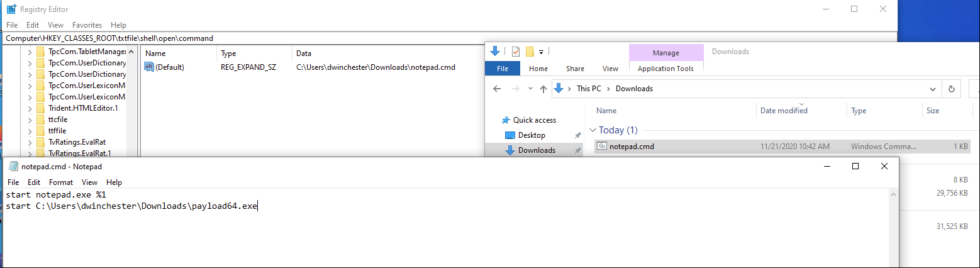Viewport: 980px width, 268px height.
Task: Expand the TvRatings.EvalRat registry key
Action: click(30, 142)
